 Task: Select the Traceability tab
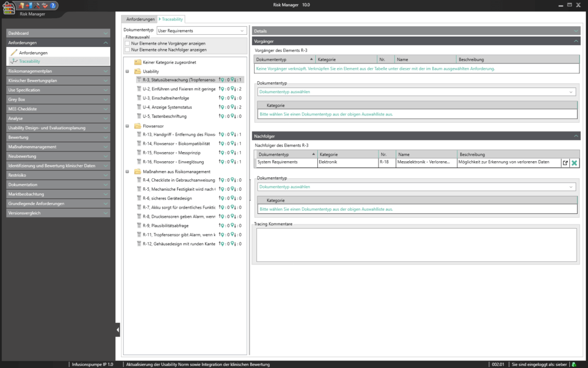[x=171, y=19]
